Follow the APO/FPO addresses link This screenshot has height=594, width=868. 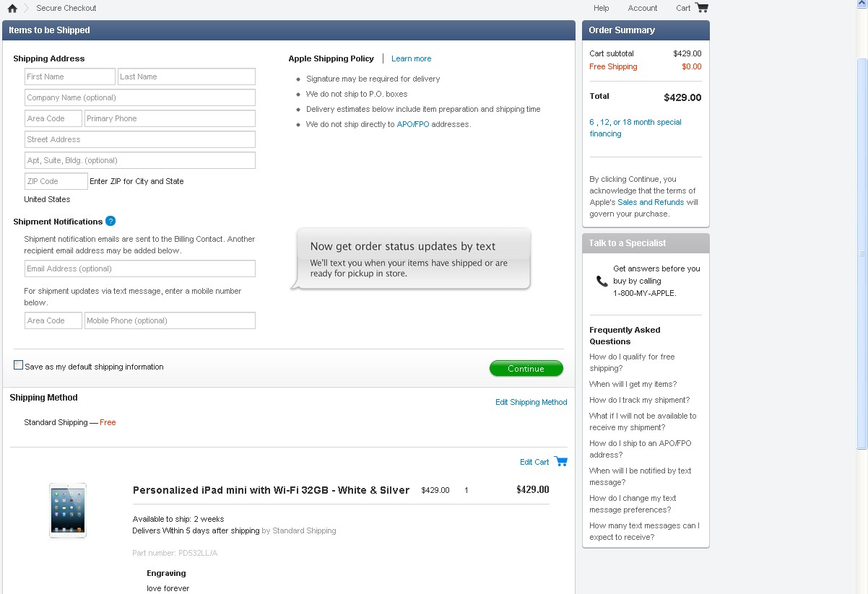(413, 124)
